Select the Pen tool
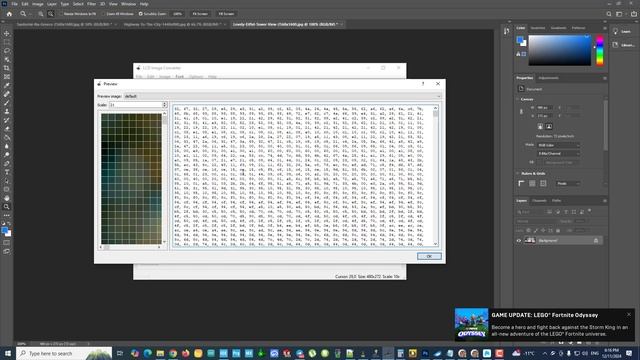Screen dimensions: 640x360 tap(7, 163)
